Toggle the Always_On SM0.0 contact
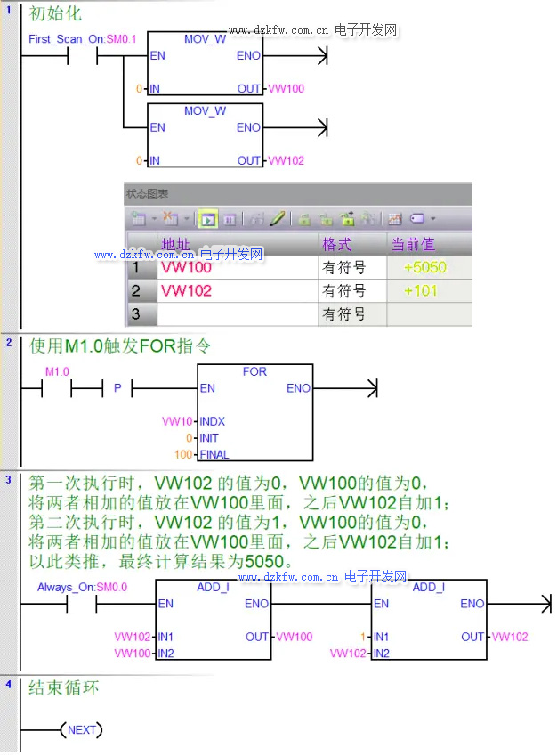This screenshot has width=557, height=756. [x=82, y=604]
